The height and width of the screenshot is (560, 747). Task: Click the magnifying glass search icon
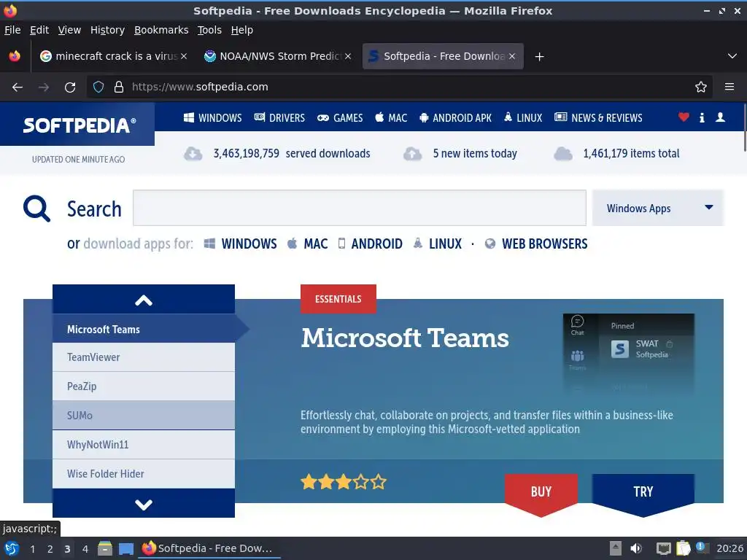[36, 209]
